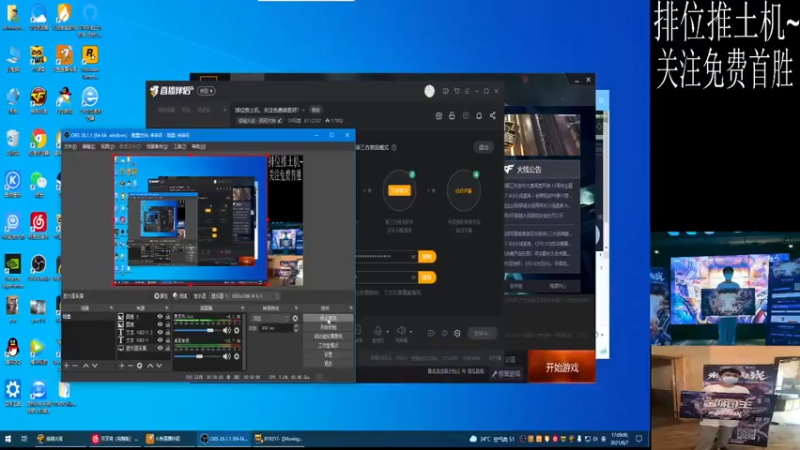Click the user avatar in 直播伴侣
Image resolution: width=800 pixels, height=450 pixels.
click(x=430, y=91)
